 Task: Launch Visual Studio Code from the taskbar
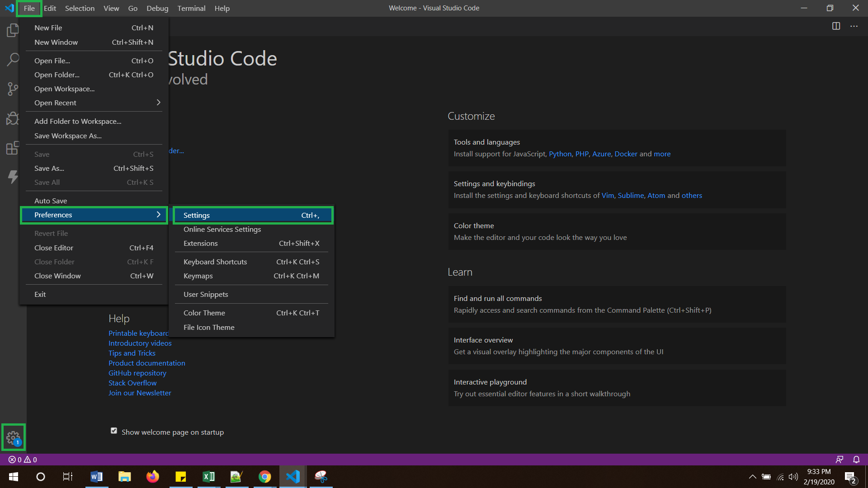293,477
